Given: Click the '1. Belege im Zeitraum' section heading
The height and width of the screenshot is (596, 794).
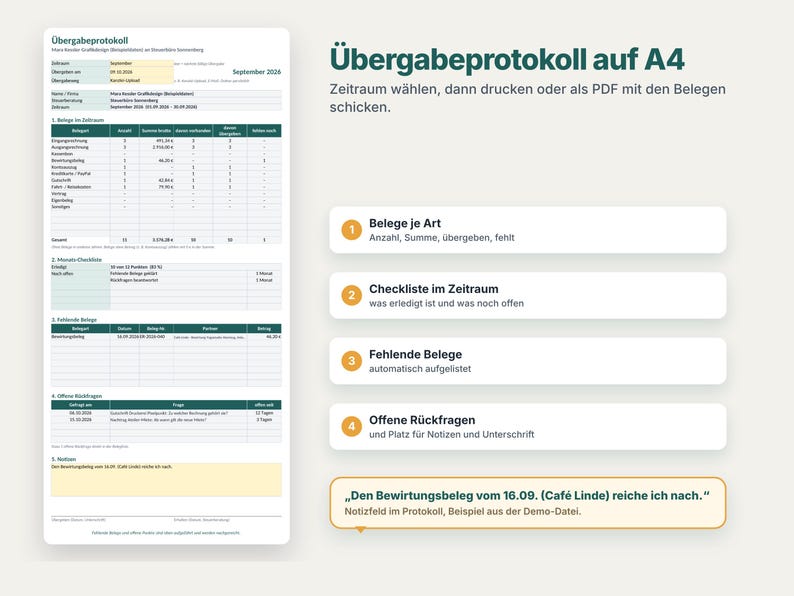Looking at the screenshot, I should 77,120.
